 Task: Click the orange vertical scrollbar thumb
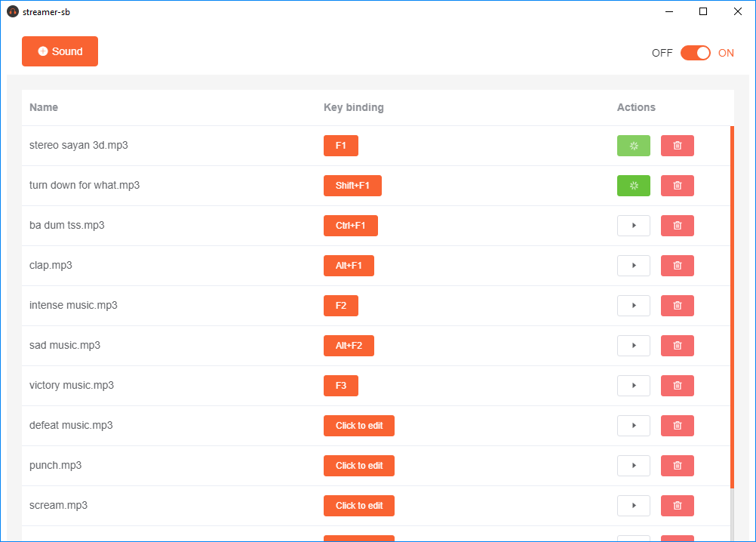(x=732, y=307)
